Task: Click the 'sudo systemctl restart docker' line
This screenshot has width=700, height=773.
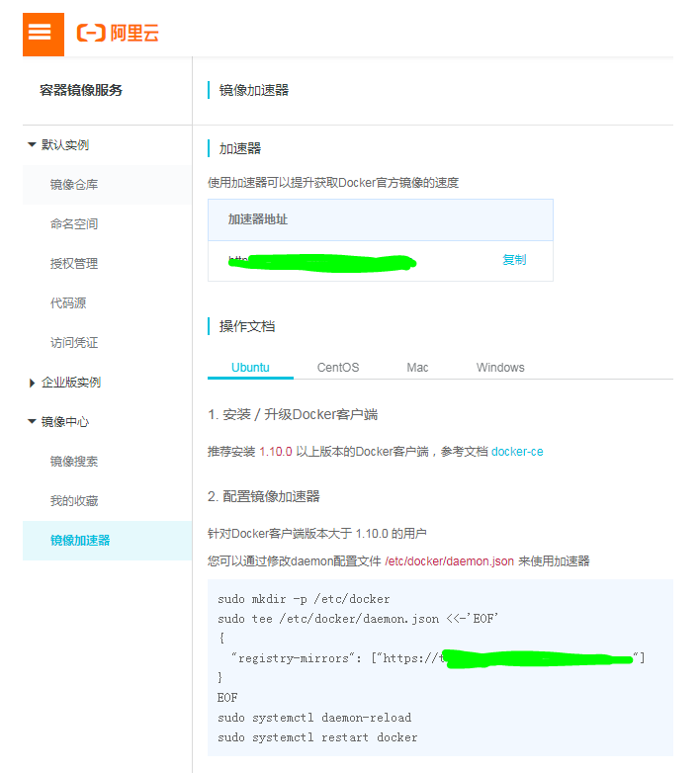Action: coord(317,737)
